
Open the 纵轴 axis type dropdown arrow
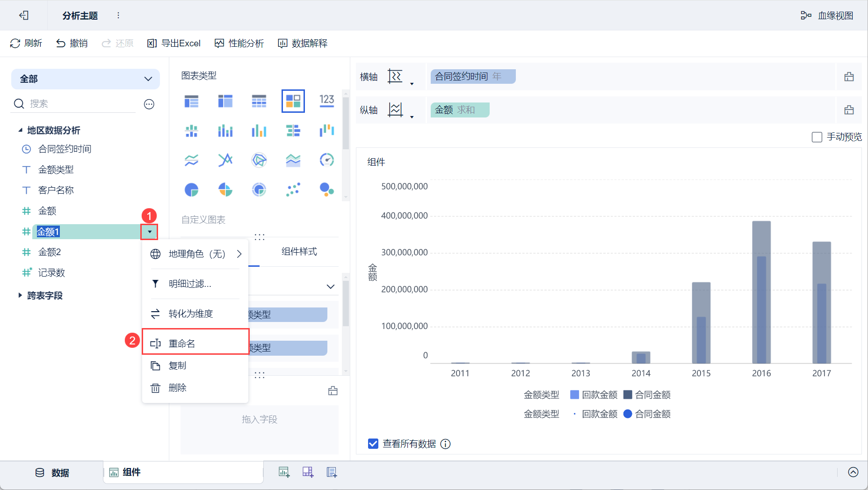[x=412, y=117]
